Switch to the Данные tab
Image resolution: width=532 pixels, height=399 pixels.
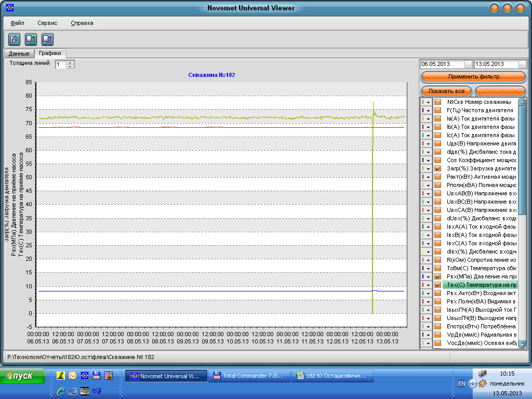pos(19,54)
